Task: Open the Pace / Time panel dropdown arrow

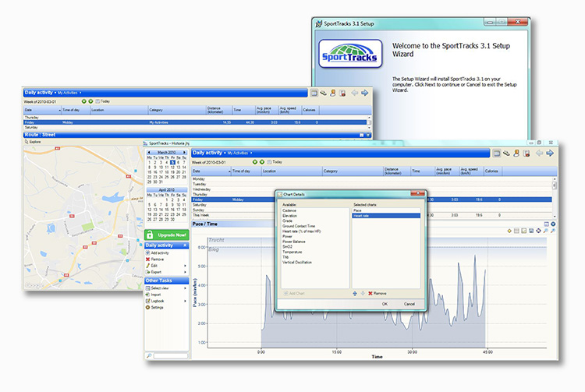Action: 553,224
